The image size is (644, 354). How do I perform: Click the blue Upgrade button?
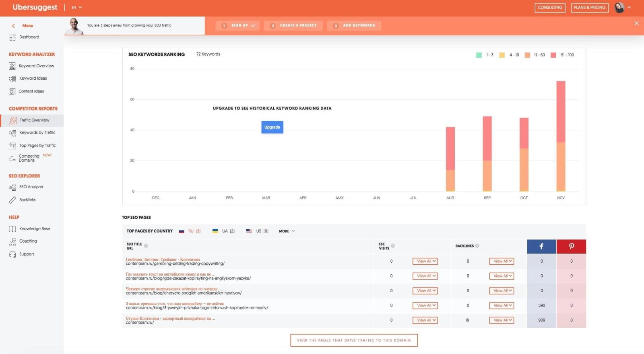(272, 127)
